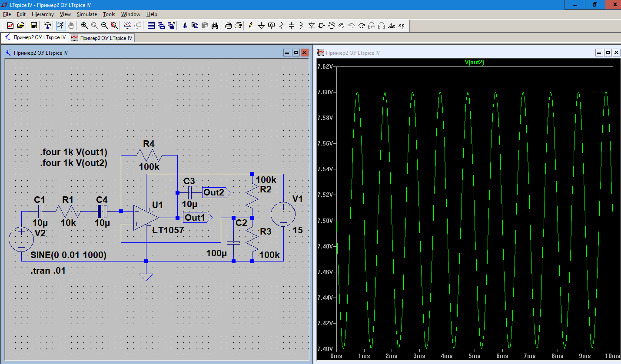621x364 pixels.
Task: Click the SPICE directive .op icon
Action: coord(402,26)
